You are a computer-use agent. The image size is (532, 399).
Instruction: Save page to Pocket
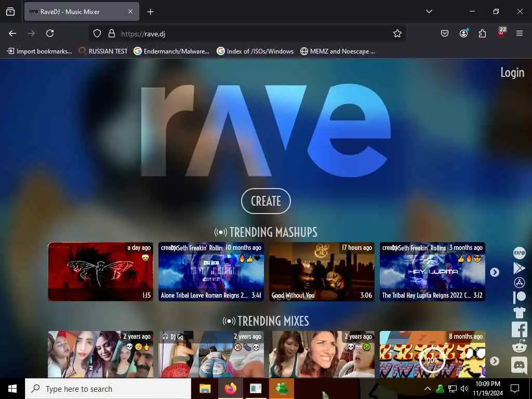point(445,33)
